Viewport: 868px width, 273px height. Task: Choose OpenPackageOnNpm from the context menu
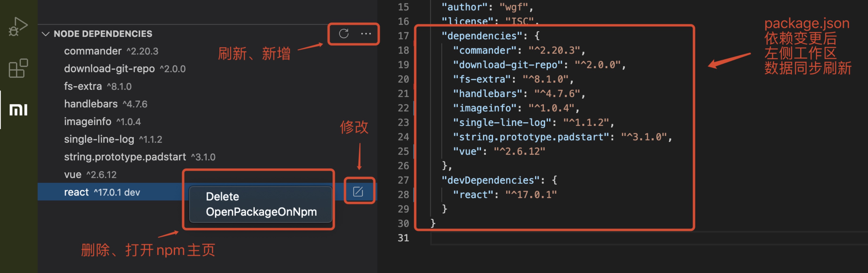(x=261, y=212)
